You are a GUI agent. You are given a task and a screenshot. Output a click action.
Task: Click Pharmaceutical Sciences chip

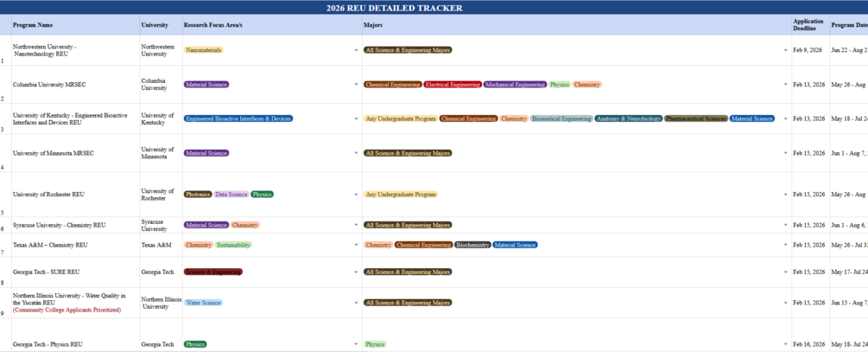tap(696, 118)
